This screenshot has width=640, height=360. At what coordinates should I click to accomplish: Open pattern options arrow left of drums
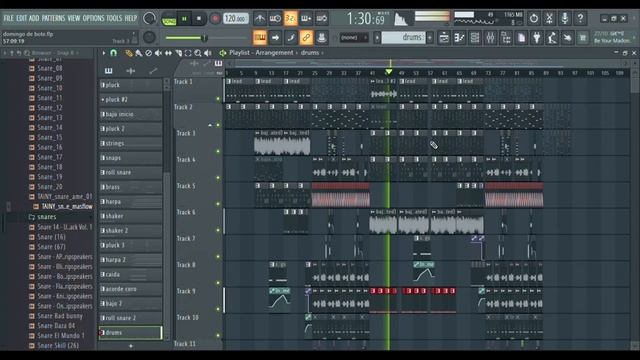click(x=377, y=38)
